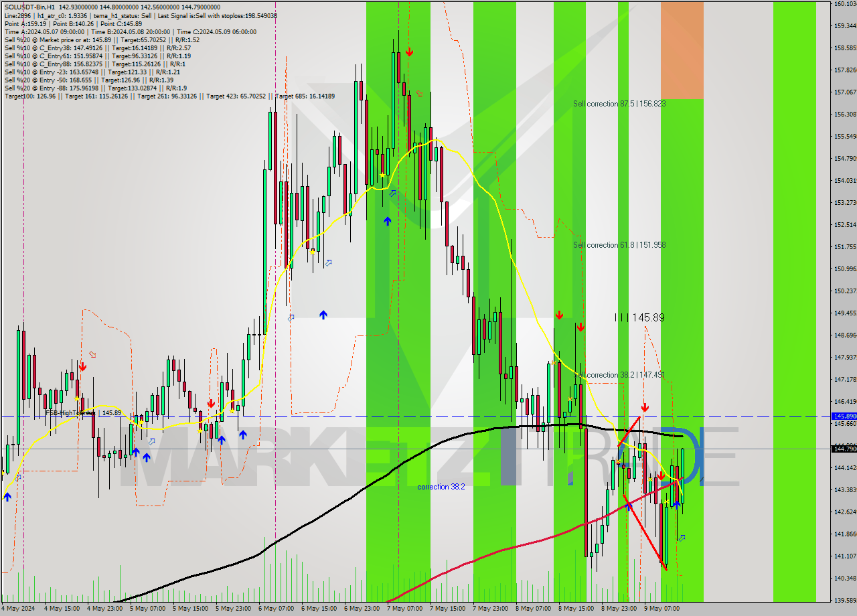
Task: Click the '5 May 07:00' time axis label
Action: click(147, 609)
